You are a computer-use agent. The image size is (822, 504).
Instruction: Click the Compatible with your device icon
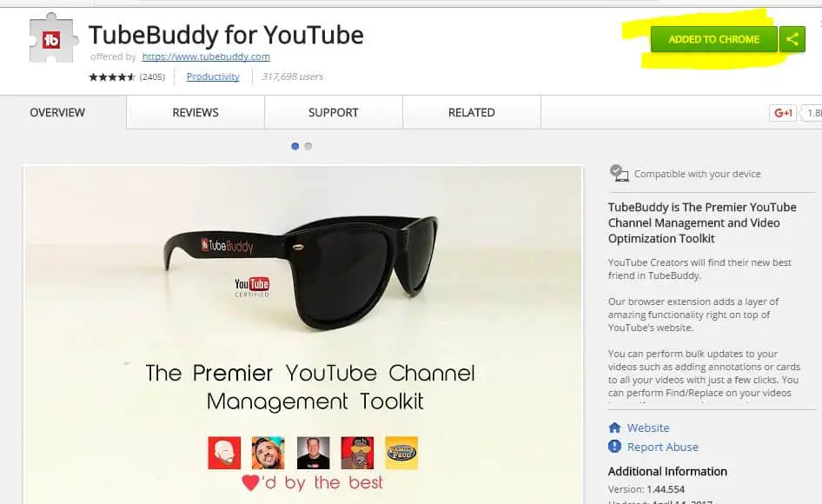(x=620, y=173)
